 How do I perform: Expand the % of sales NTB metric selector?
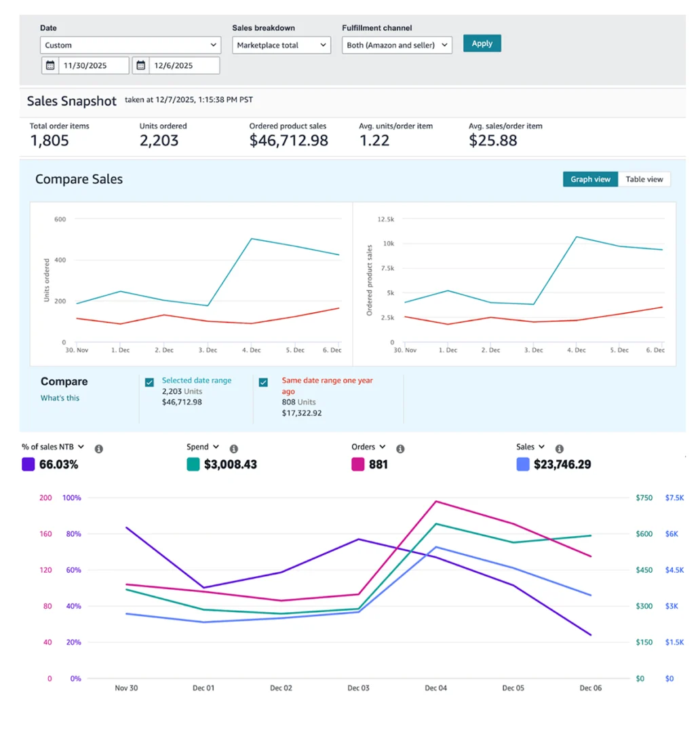point(81,447)
